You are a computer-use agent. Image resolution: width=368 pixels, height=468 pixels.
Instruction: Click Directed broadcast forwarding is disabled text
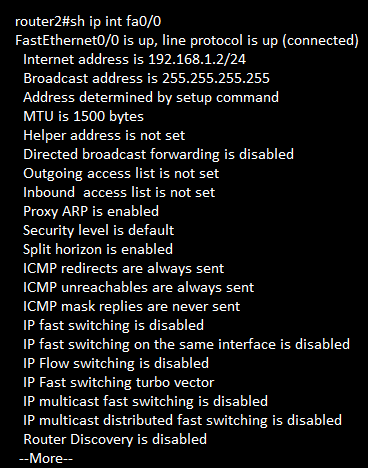coord(159,155)
